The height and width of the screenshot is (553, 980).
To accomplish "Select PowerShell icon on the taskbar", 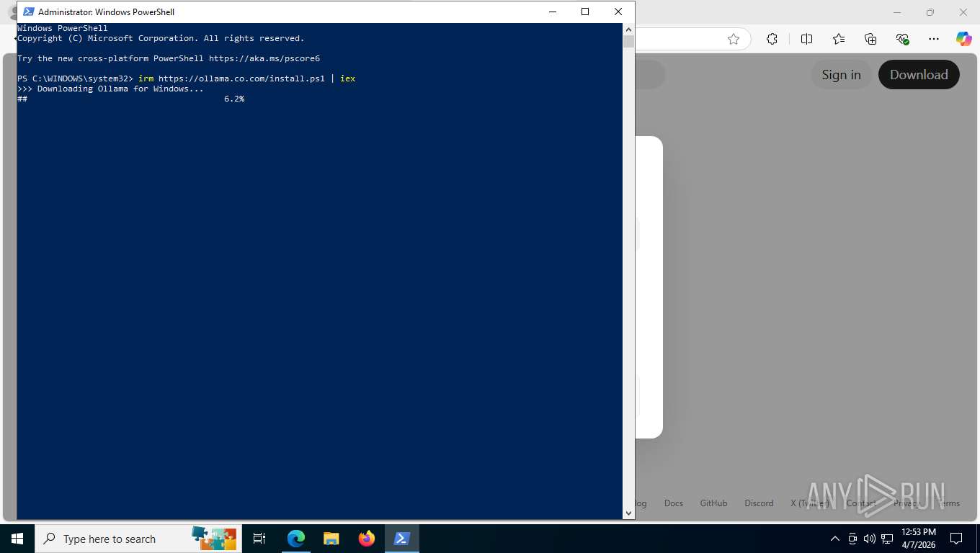I will point(402,539).
